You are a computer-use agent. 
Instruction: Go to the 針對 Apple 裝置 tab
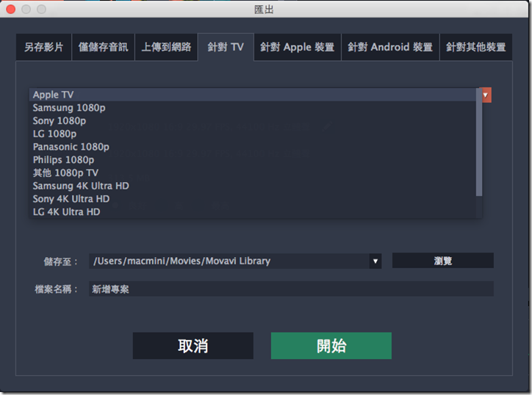tap(297, 47)
